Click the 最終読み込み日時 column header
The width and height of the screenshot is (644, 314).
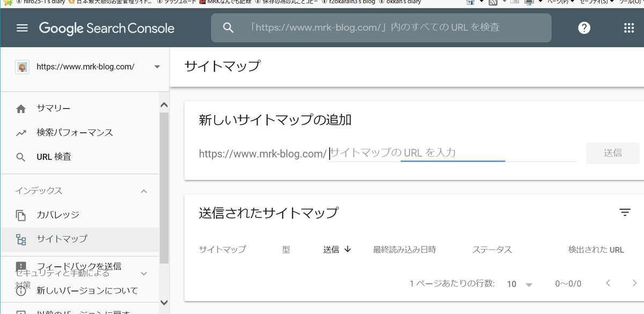tap(405, 250)
